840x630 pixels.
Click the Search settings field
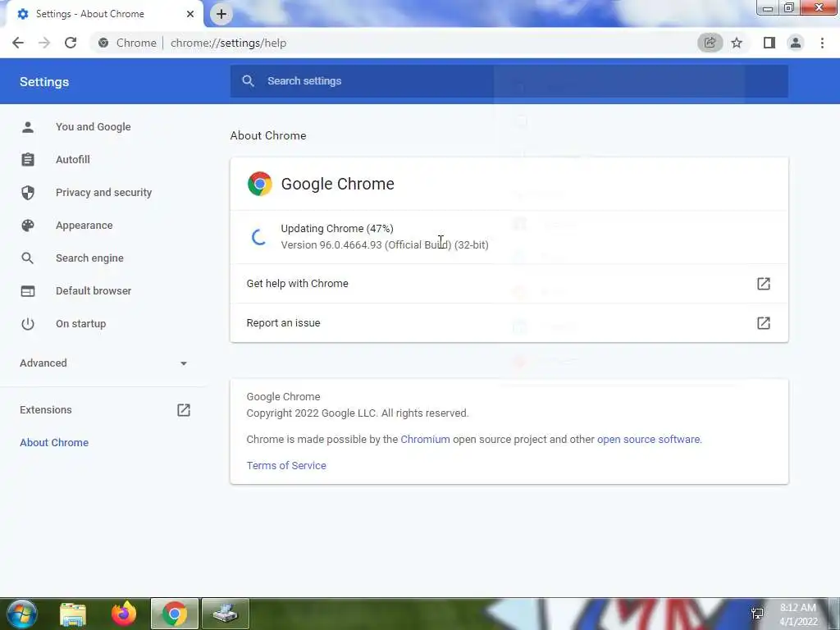tap(509, 81)
